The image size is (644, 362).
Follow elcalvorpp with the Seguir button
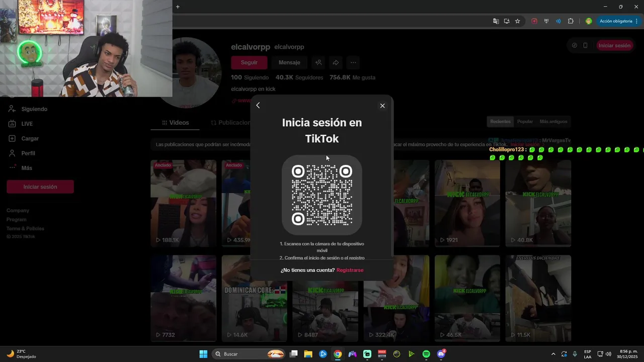[249, 63]
